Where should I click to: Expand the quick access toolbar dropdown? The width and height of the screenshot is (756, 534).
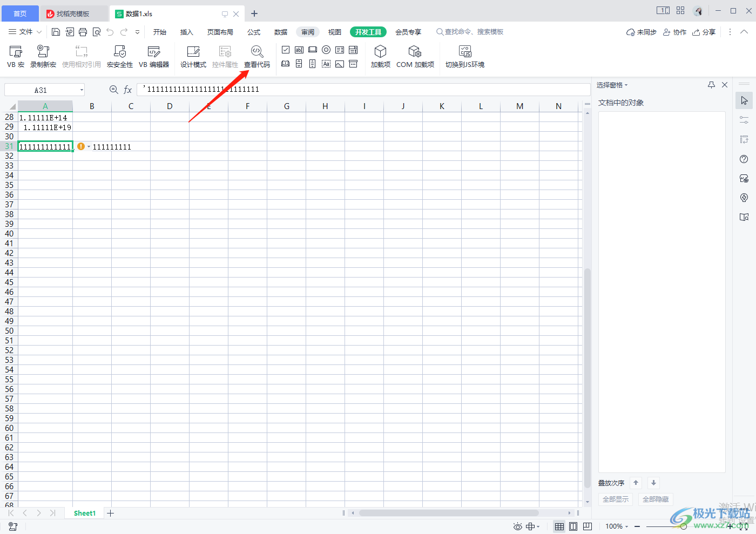[x=138, y=32]
